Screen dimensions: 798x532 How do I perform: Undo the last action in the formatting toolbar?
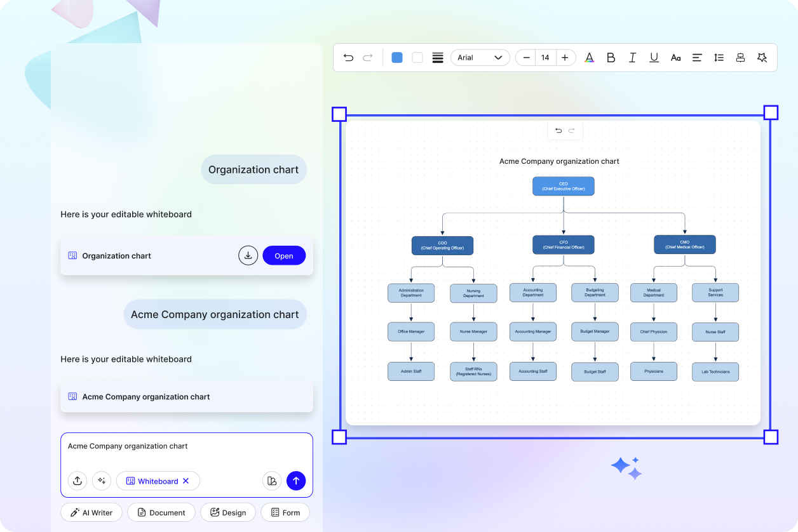pyautogui.click(x=348, y=57)
